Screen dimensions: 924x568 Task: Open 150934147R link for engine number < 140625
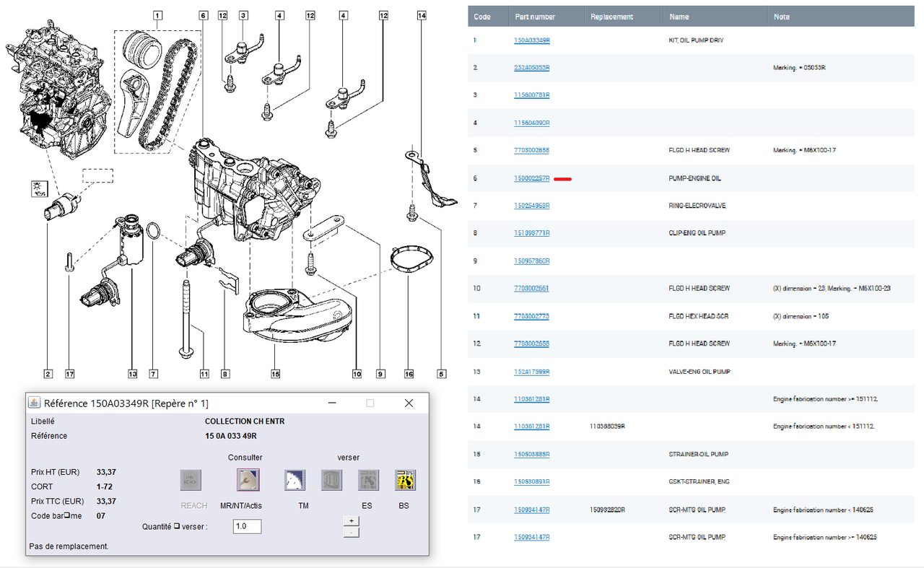pos(532,509)
